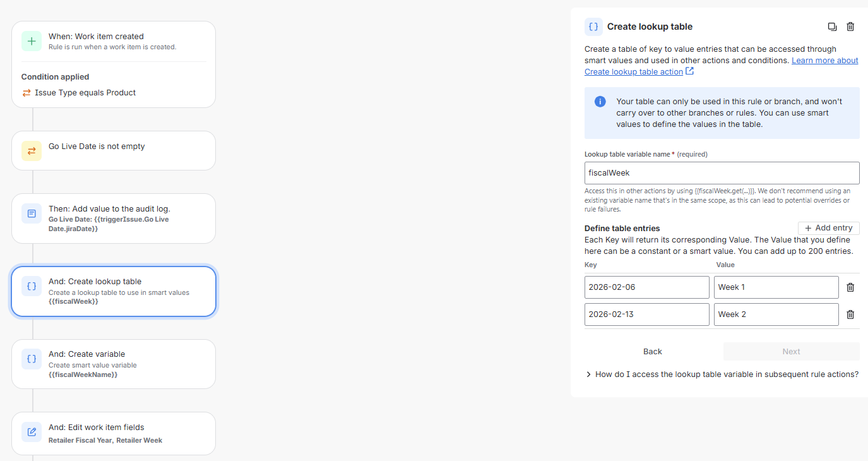This screenshot has height=461, width=868.
Task: Click the Issue Type equals Product condition text
Action: (85, 93)
